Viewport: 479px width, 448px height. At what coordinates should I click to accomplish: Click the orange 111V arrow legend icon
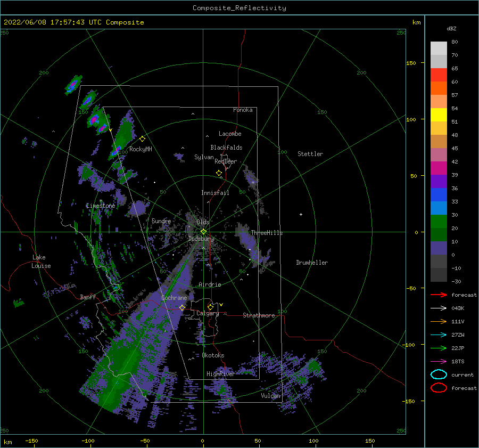point(439,321)
